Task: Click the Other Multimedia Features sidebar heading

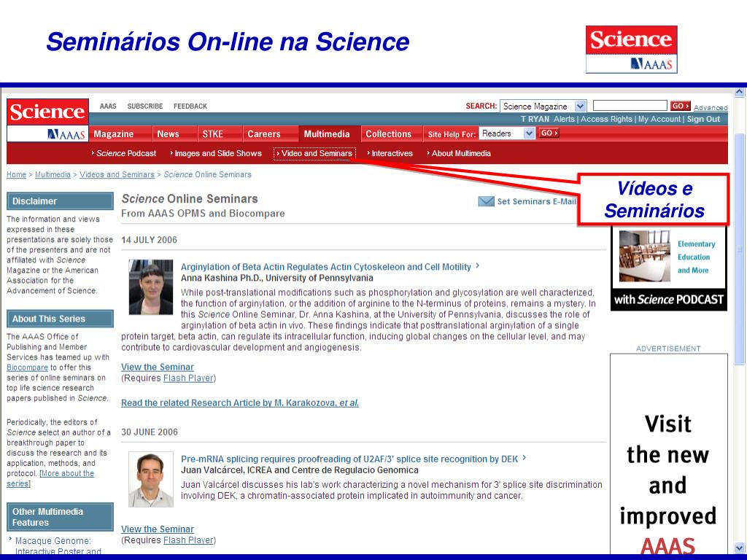Action: click(x=60, y=517)
